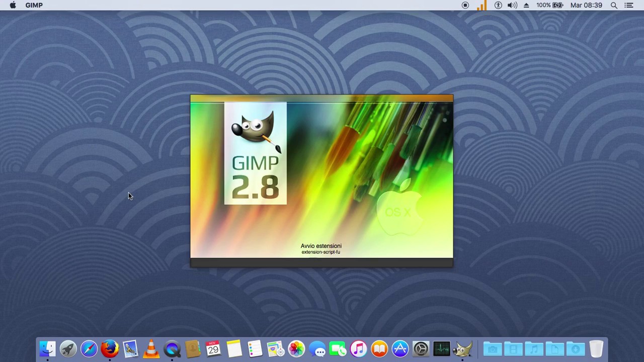This screenshot has width=644, height=362.
Task: Open Messages chat bubble in Dock
Action: pos(317,349)
